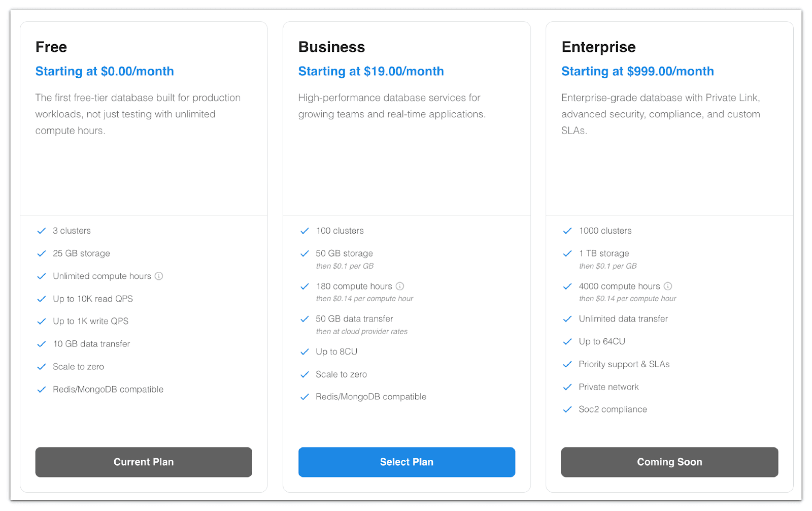This screenshot has height=511, width=812.
Task: Click the Current Plan button under Free
Action: [x=144, y=462]
